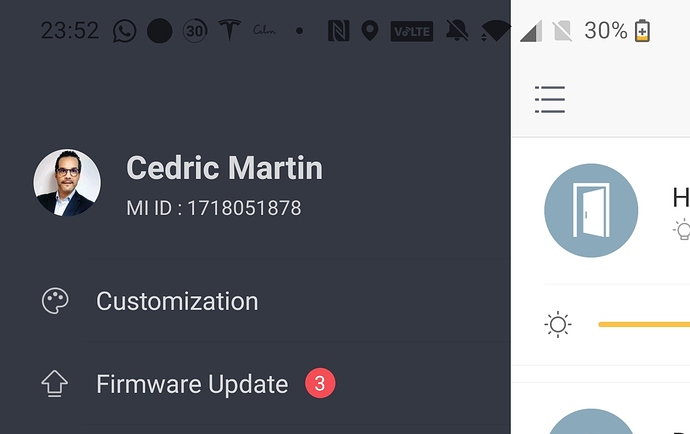Viewport: 690px width, 434px height.
Task: Tap the VoLTE indicator
Action: pyautogui.click(x=412, y=31)
